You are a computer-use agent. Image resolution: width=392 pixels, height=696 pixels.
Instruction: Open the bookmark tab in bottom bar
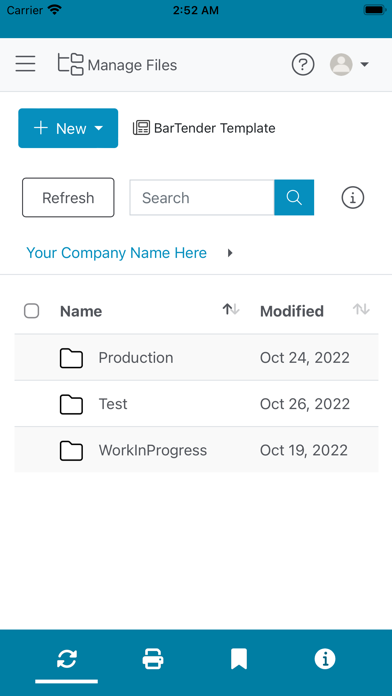[x=239, y=659]
